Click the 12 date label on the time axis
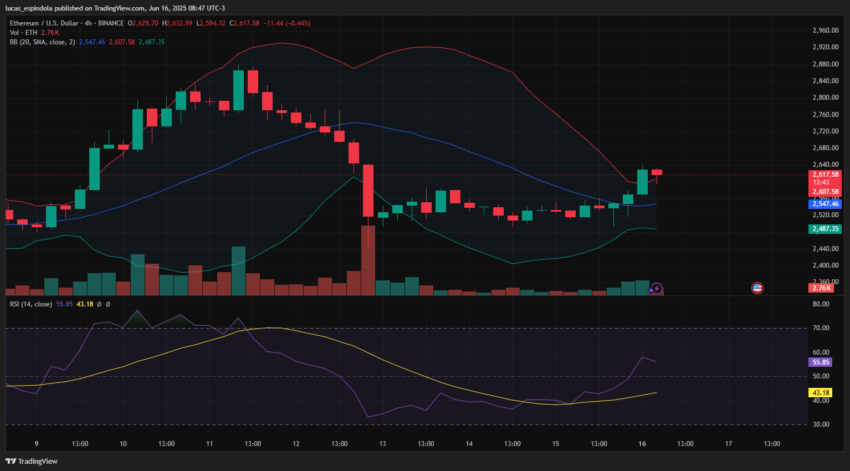 pyautogui.click(x=296, y=443)
